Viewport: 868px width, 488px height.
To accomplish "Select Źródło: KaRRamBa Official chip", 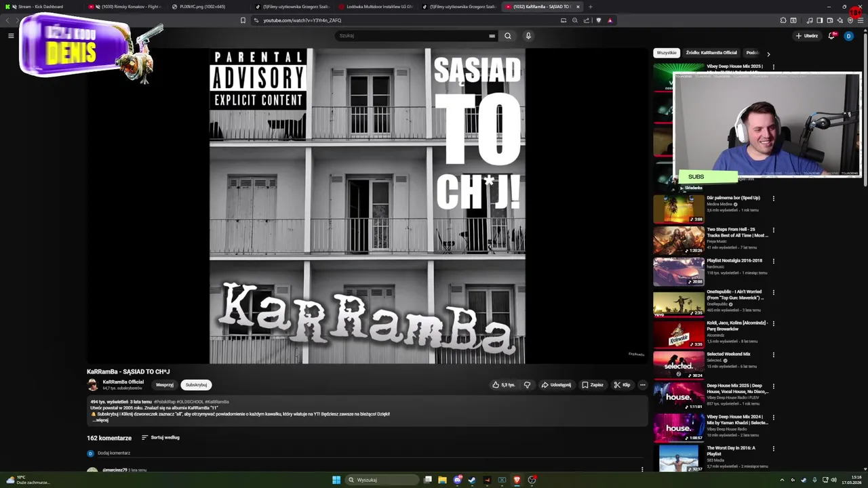I will pyautogui.click(x=711, y=53).
